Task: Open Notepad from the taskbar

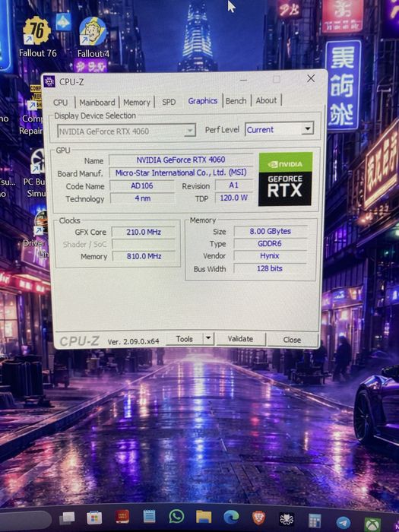Action: (x=149, y=517)
